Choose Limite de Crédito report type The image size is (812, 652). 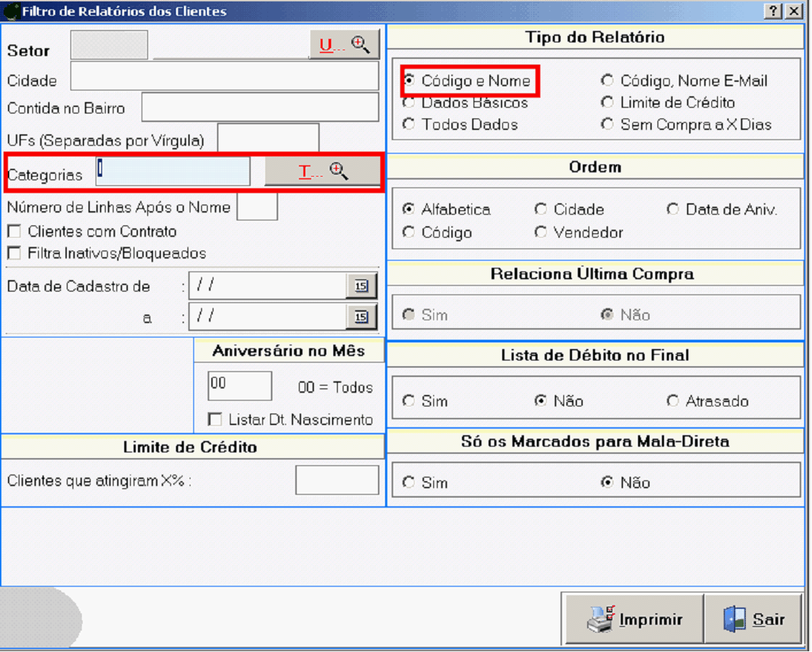click(x=608, y=103)
